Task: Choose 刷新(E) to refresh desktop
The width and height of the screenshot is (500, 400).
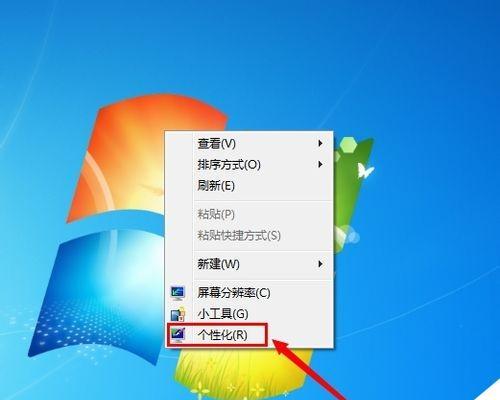Action: (249, 186)
